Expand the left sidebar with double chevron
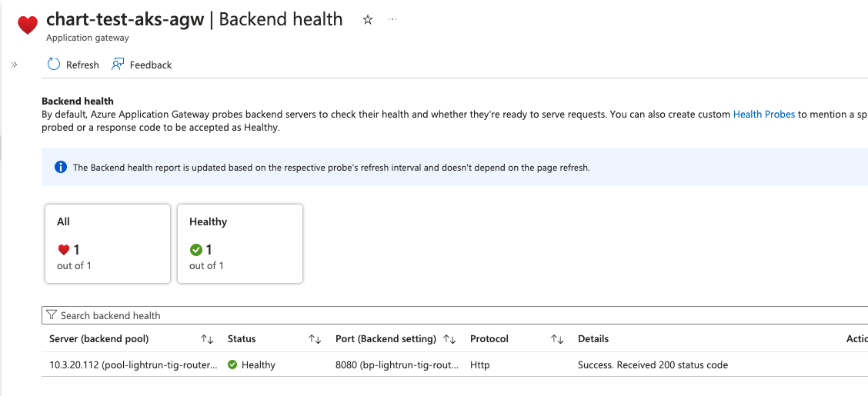Viewport: 868px width, 396px height. (x=14, y=65)
